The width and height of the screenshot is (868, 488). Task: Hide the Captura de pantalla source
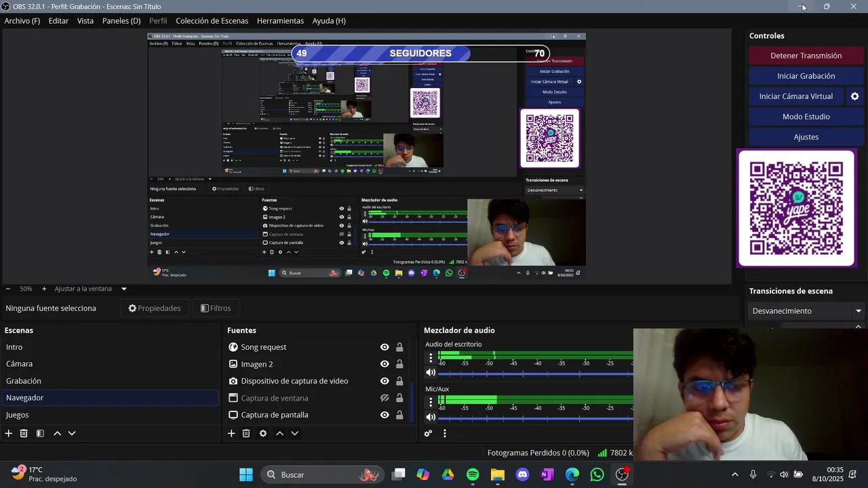pos(384,415)
